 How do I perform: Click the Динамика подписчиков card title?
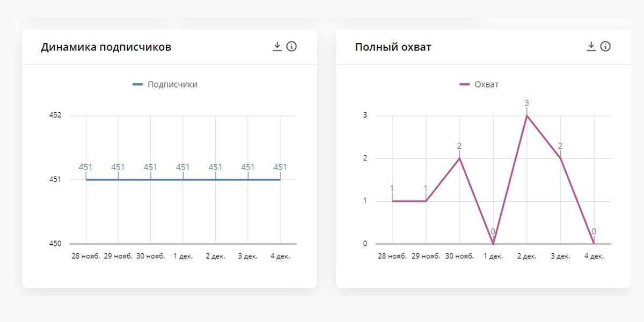pyautogui.click(x=106, y=47)
